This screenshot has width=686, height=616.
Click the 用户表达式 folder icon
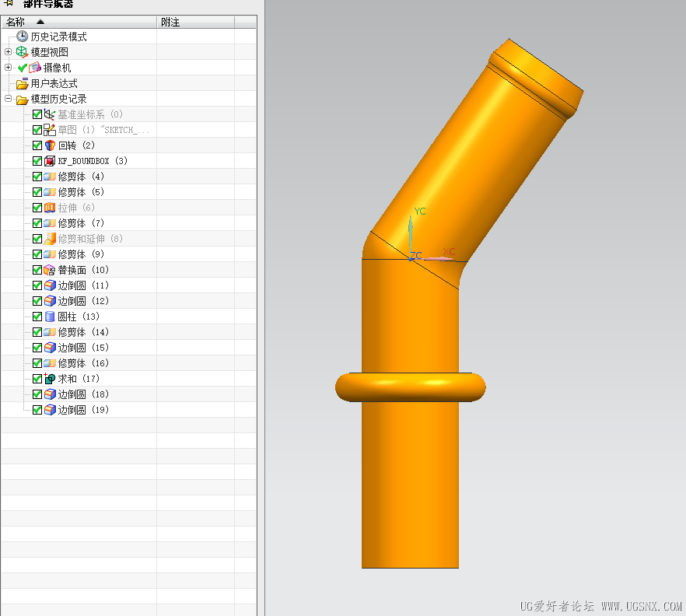tap(23, 83)
